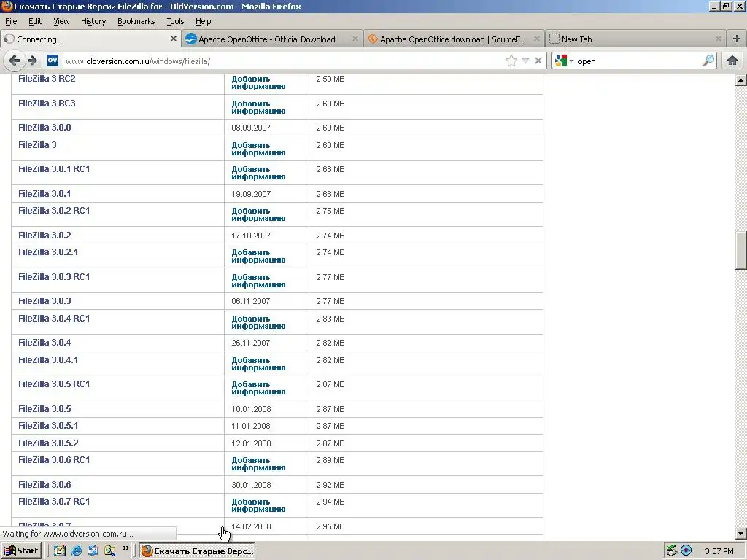The width and height of the screenshot is (747, 560).
Task: Click the first quick launch notepad icon
Action: [60, 551]
